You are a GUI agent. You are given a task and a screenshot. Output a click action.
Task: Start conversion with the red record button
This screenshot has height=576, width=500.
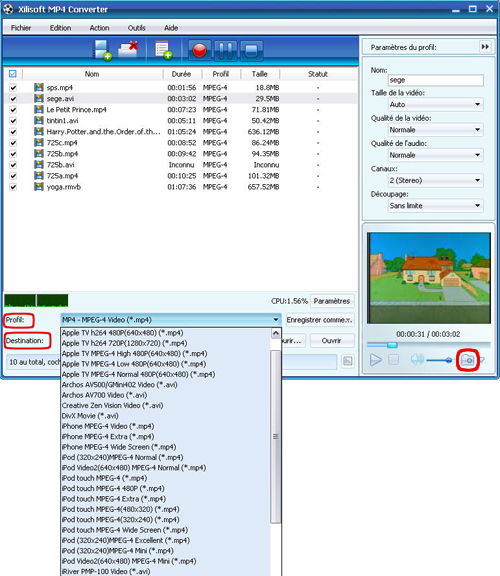click(x=199, y=50)
